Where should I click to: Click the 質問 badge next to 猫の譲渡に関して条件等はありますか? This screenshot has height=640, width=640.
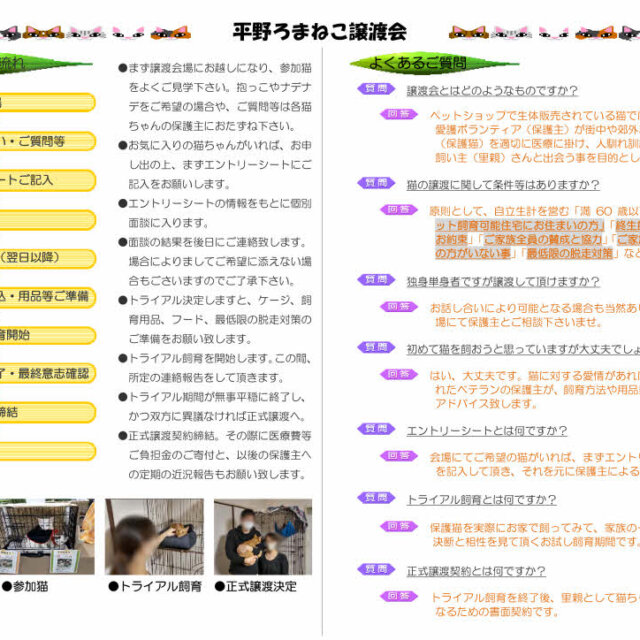(374, 184)
